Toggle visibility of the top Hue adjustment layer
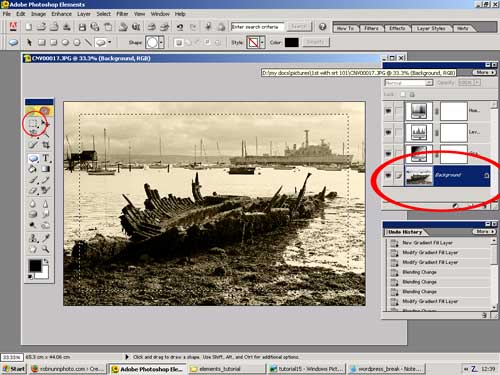Screen dimensions: 500x375 tap(388, 111)
